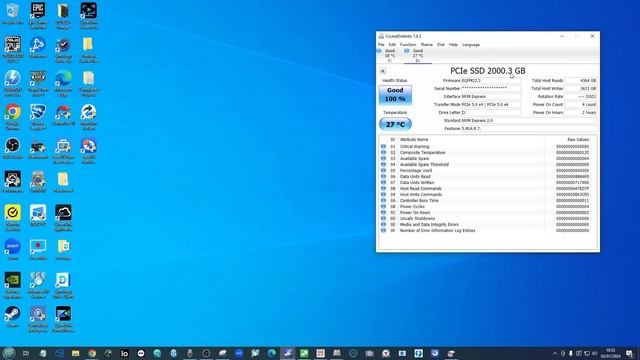
Task: Select the Data Units Read row
Action: 488,177
